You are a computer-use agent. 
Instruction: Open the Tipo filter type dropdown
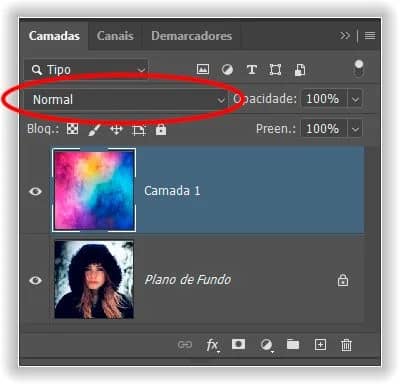(86, 70)
